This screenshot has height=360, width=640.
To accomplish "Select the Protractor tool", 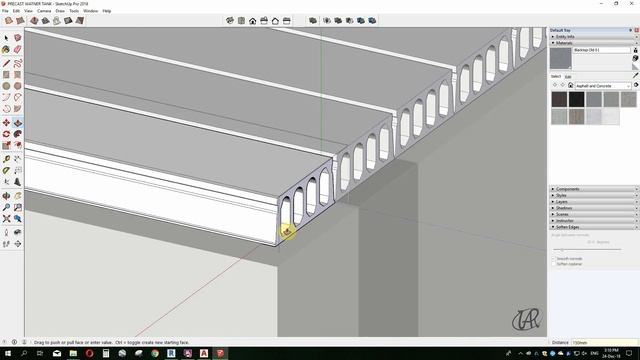I will pyautogui.click(x=6, y=170).
